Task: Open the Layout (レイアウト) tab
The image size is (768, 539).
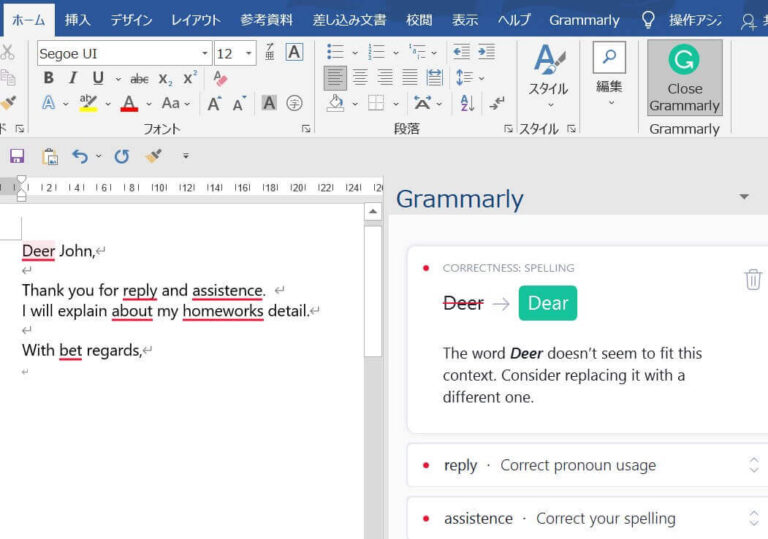Action: (196, 20)
